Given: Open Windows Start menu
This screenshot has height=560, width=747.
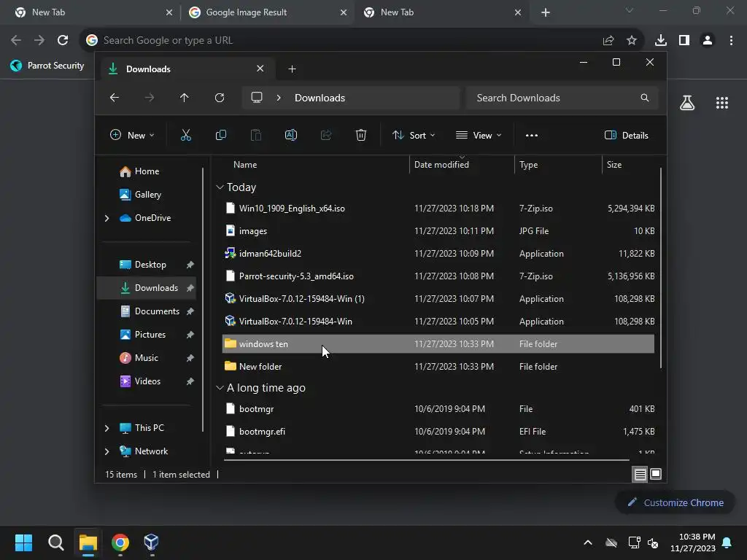Looking at the screenshot, I should (23, 542).
